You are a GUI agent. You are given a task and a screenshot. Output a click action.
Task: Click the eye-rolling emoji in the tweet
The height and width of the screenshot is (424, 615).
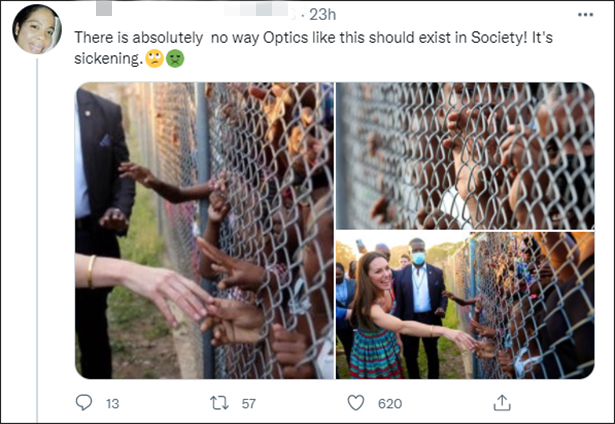154,59
